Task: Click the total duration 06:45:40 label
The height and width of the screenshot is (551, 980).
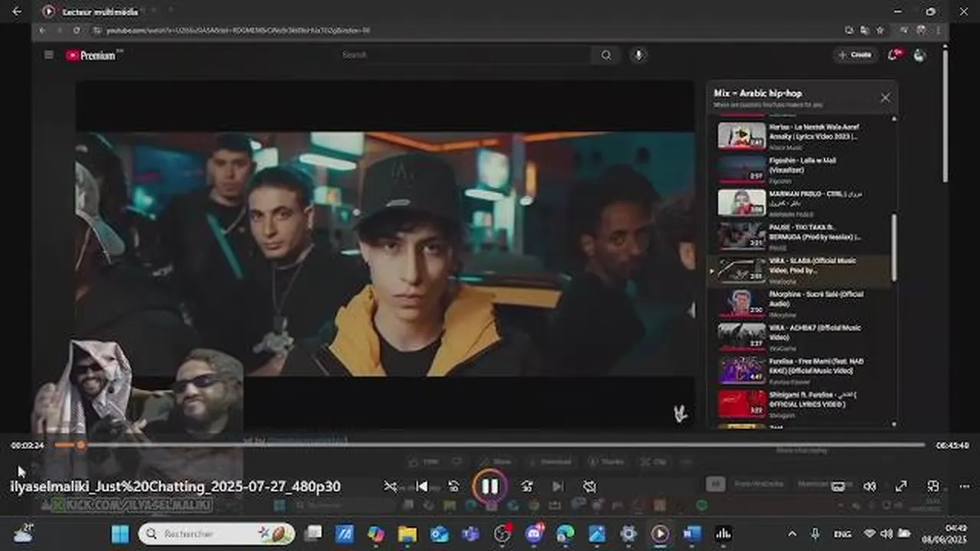Action: click(x=952, y=445)
